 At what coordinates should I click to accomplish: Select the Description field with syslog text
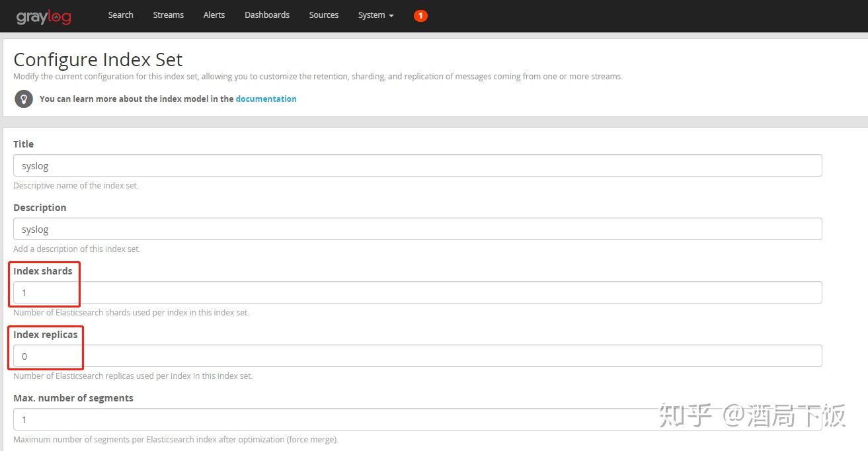[x=417, y=229]
